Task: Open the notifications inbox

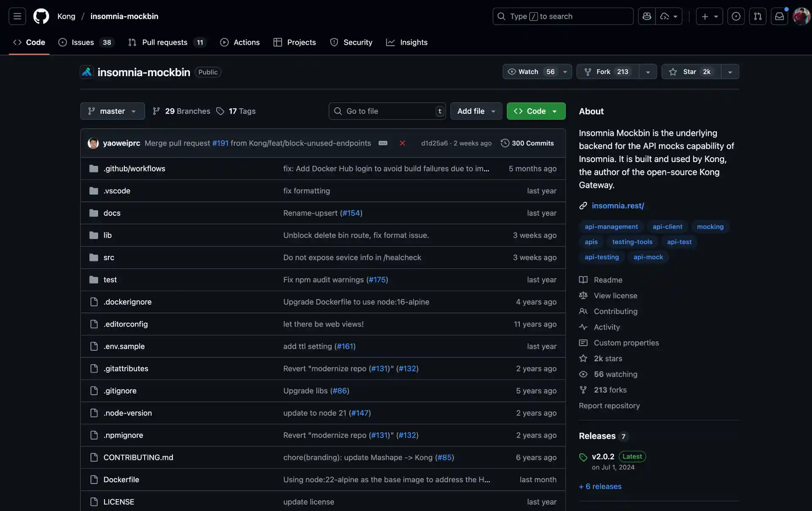Action: point(779,16)
